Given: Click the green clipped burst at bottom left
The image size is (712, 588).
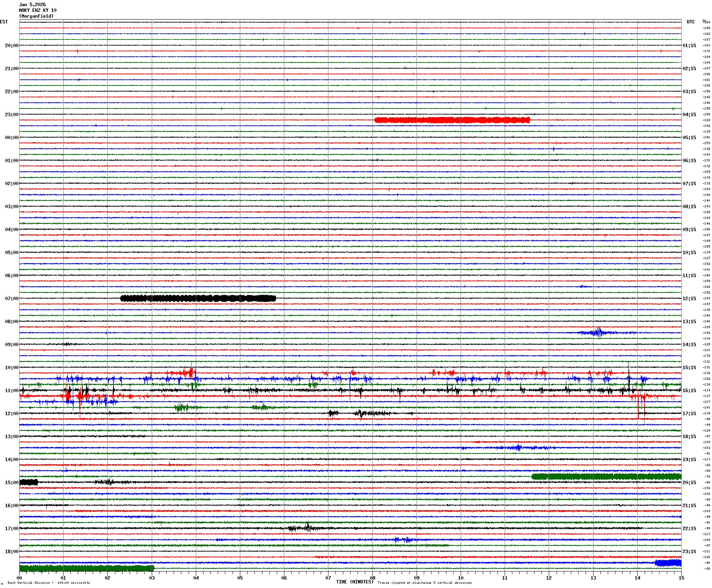Looking at the screenshot, I should coord(86,568).
